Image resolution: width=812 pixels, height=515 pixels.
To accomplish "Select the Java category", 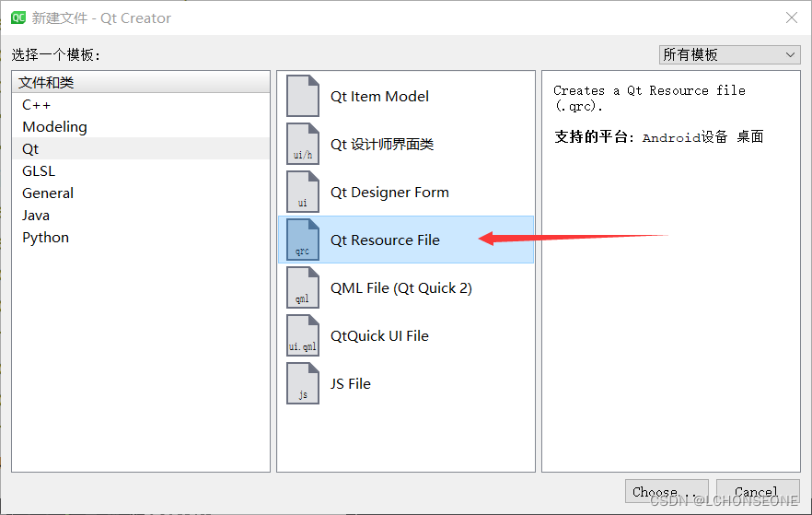I will 140,215.
